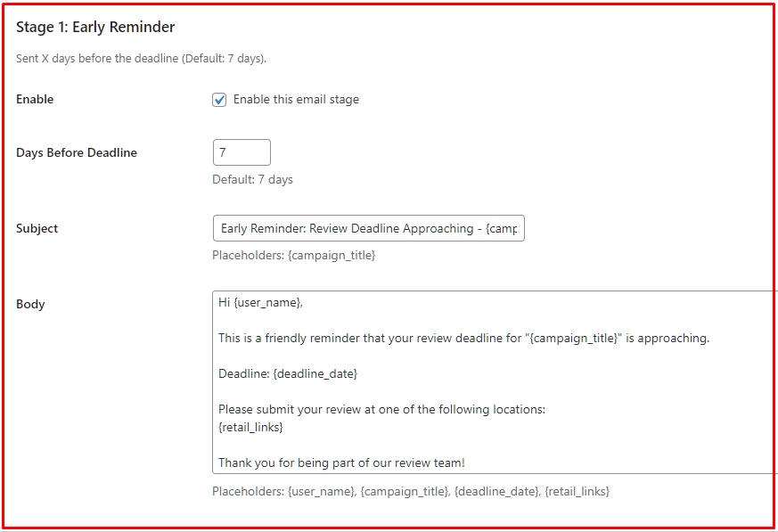778x532 pixels.
Task: Click in the Days Before Deadline field
Action: 241,151
